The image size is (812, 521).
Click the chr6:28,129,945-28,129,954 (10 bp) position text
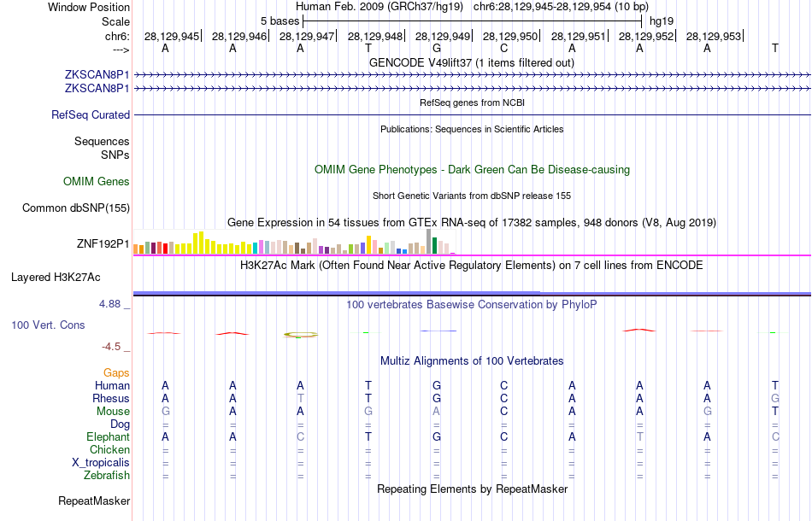[x=561, y=7]
